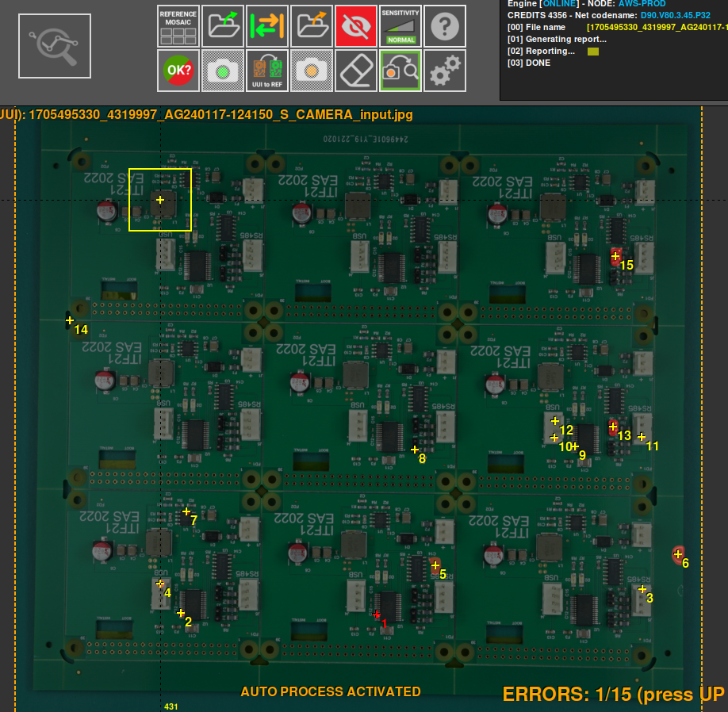Viewport: 728px width, 712px height.
Task: Click defect marker 14 on left edge
Action: click(x=70, y=320)
